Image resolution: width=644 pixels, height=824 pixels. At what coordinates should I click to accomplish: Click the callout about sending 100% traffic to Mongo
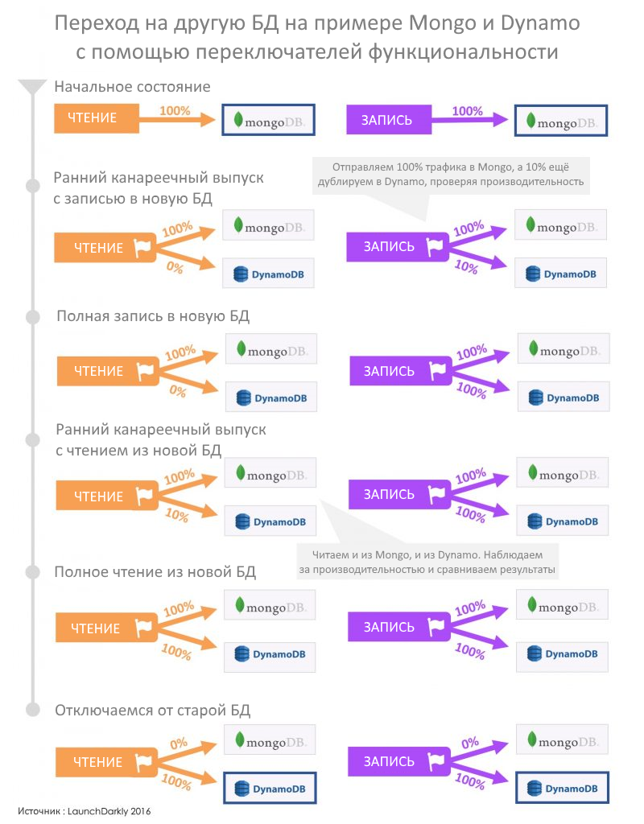(451, 175)
